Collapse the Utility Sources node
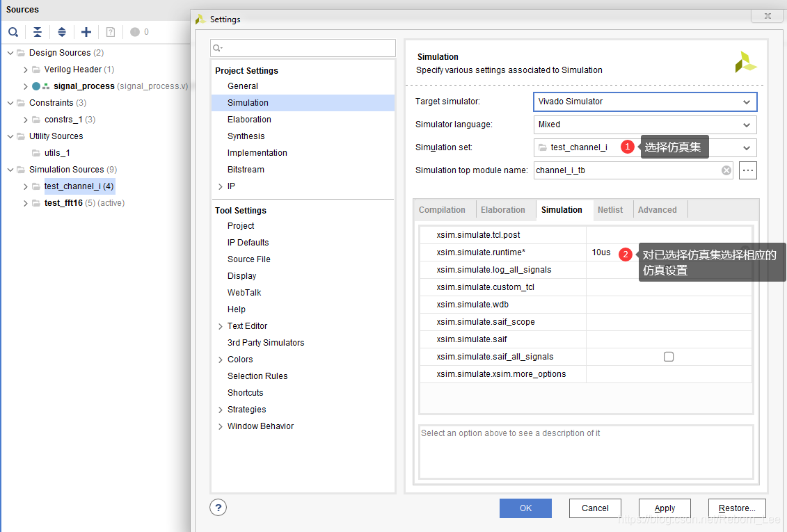The width and height of the screenshot is (787, 532). point(10,136)
